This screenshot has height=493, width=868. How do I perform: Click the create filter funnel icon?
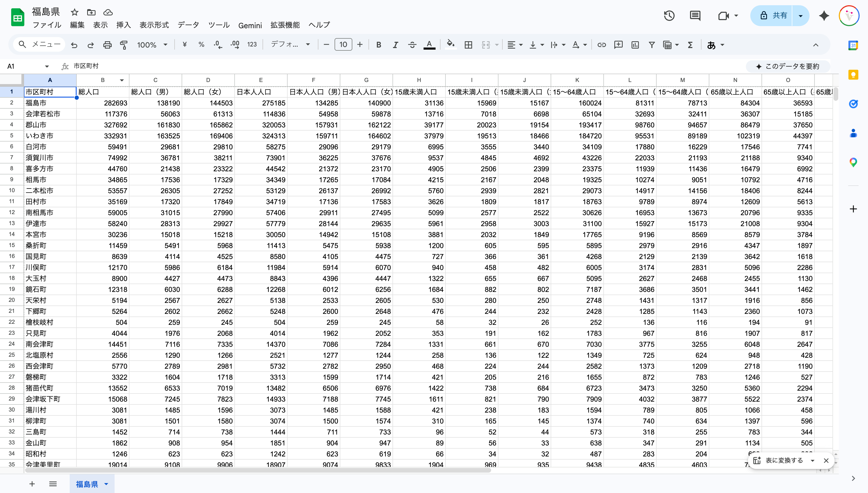coord(651,45)
